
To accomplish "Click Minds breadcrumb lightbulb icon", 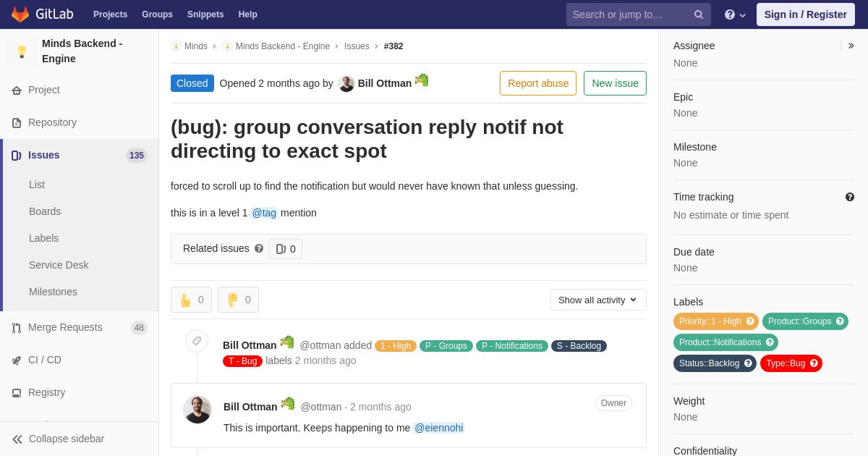I will (x=176, y=46).
